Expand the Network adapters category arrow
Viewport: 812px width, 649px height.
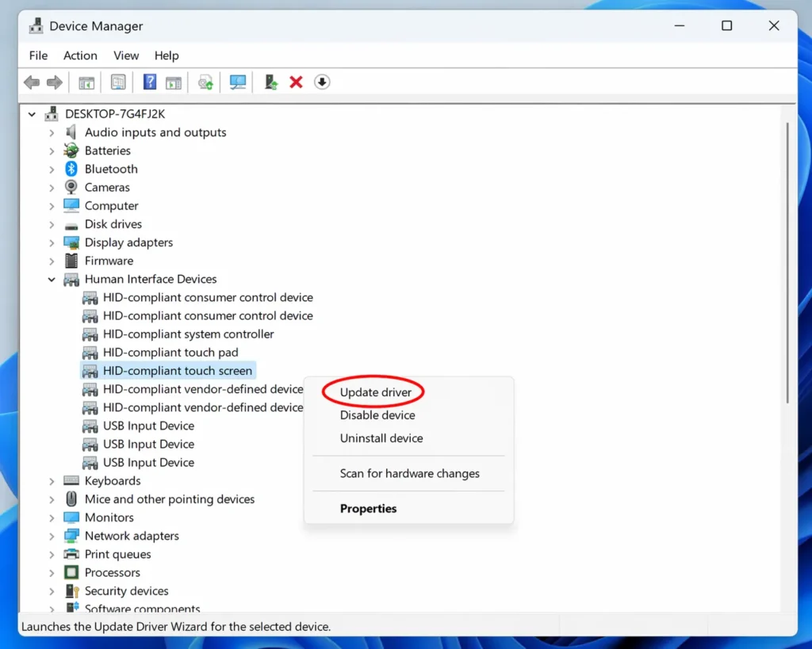52,536
